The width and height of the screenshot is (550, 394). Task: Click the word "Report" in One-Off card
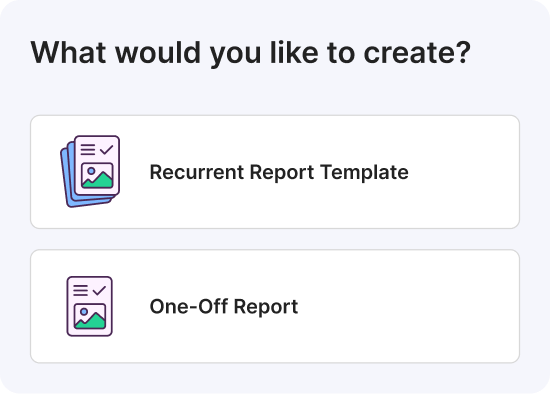266,307
